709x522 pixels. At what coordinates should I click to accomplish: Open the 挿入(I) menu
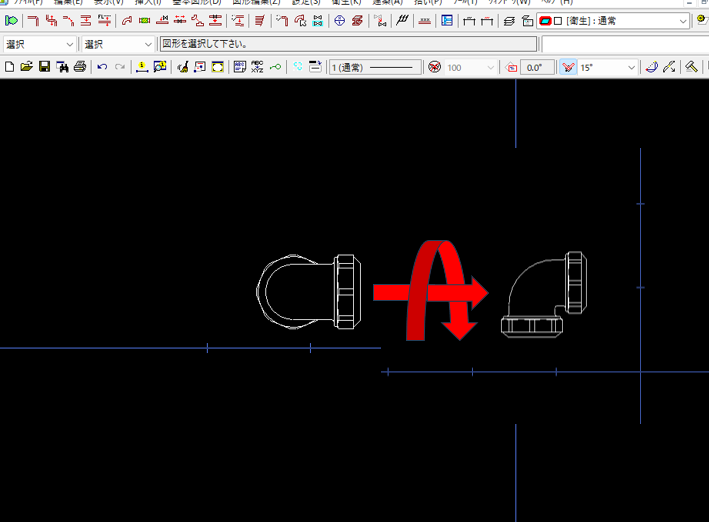pyautogui.click(x=148, y=2)
